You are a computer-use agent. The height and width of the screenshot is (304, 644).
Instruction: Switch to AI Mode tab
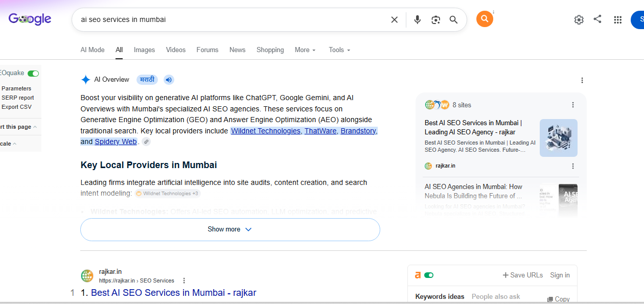click(93, 50)
